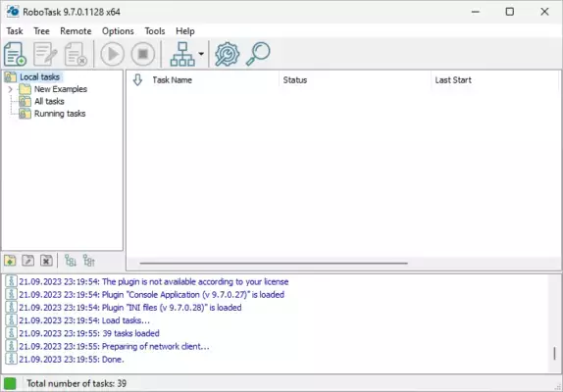Click the add folder icon below tree
Image resolution: width=563 pixels, height=392 pixels.
(x=10, y=261)
